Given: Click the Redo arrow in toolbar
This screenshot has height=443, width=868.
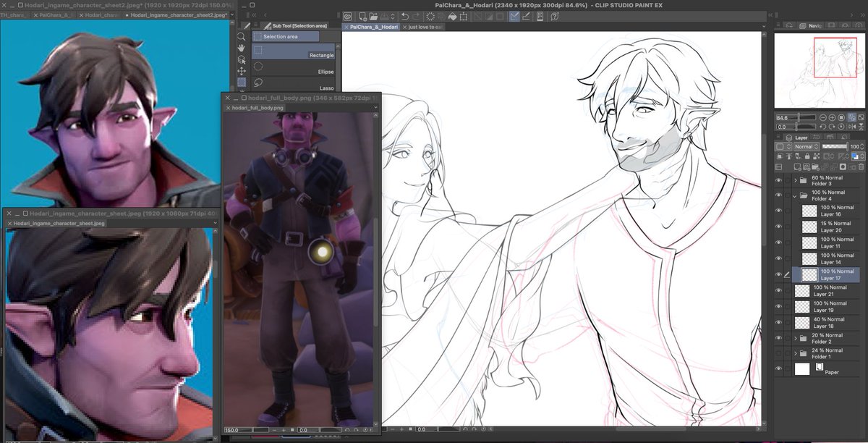Looking at the screenshot, I should (x=416, y=16).
